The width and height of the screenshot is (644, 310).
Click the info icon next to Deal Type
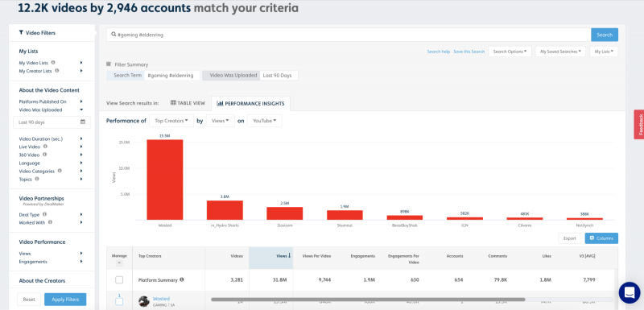[44, 214]
